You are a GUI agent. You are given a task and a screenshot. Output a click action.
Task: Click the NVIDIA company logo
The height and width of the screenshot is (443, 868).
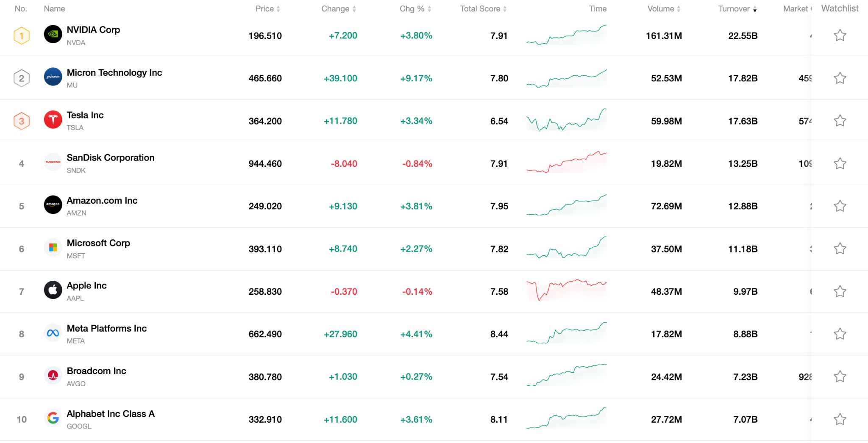tap(53, 35)
